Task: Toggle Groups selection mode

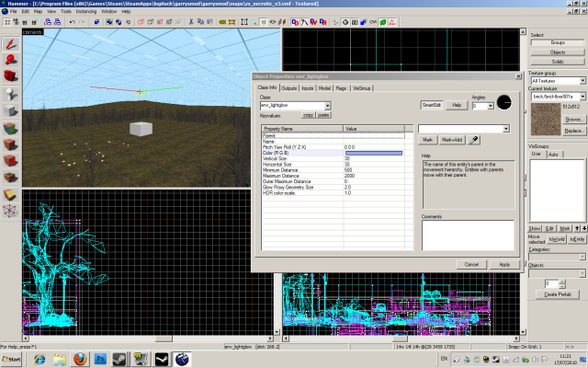Action: [x=559, y=43]
